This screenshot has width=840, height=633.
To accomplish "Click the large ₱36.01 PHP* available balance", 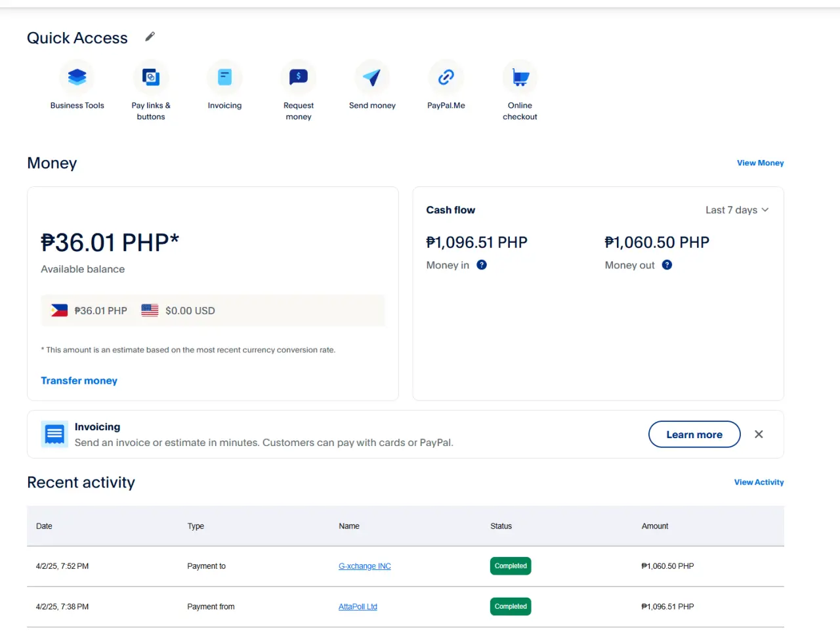I will point(110,243).
